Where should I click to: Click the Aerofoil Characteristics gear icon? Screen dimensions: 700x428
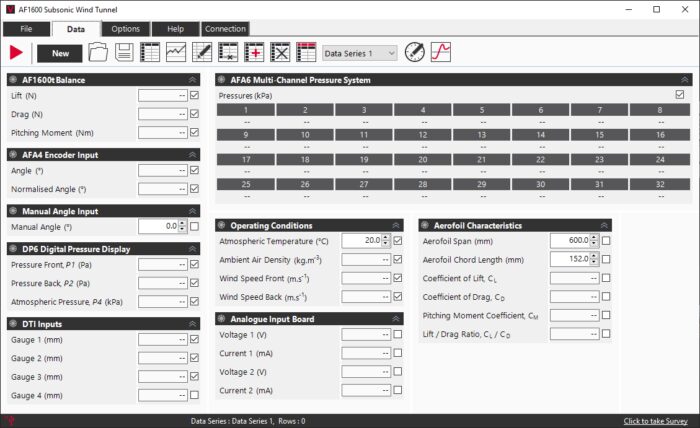coord(425,225)
